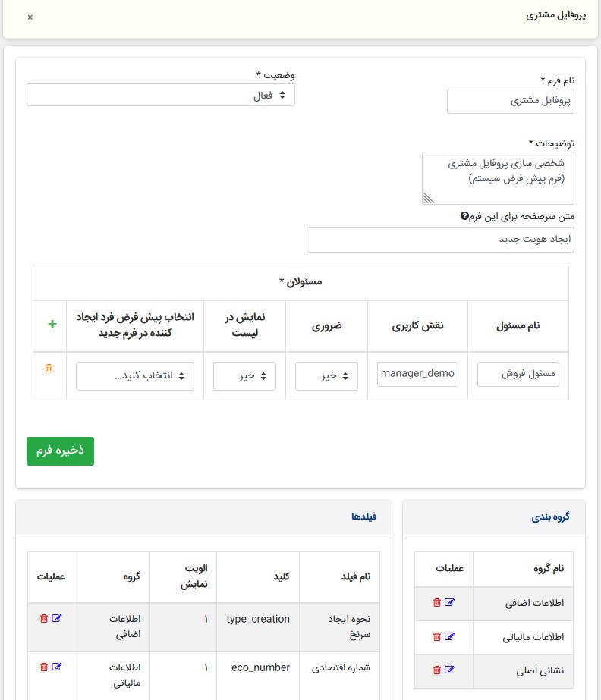601x700 pixels.
Task: Delete the مسئول فروش row with trash icon
Action: point(49,368)
